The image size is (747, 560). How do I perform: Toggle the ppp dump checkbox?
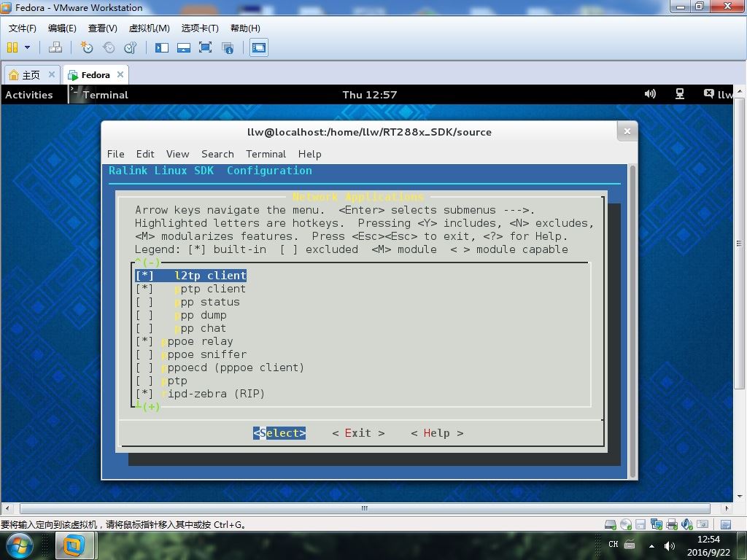point(144,315)
